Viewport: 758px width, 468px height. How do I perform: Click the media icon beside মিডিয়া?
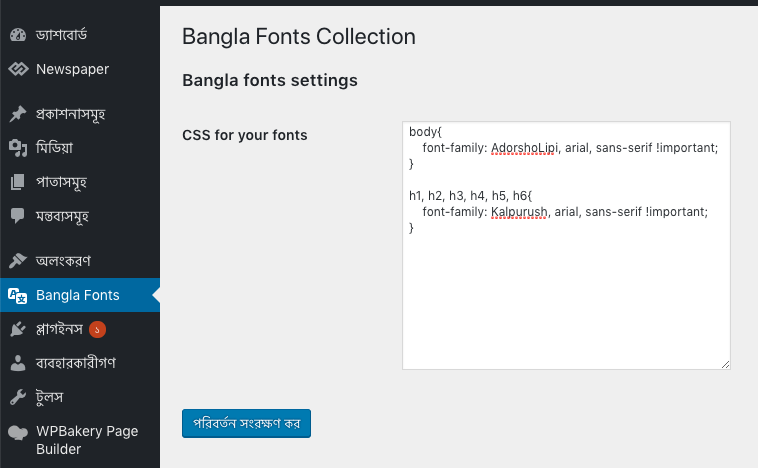pyautogui.click(x=18, y=148)
